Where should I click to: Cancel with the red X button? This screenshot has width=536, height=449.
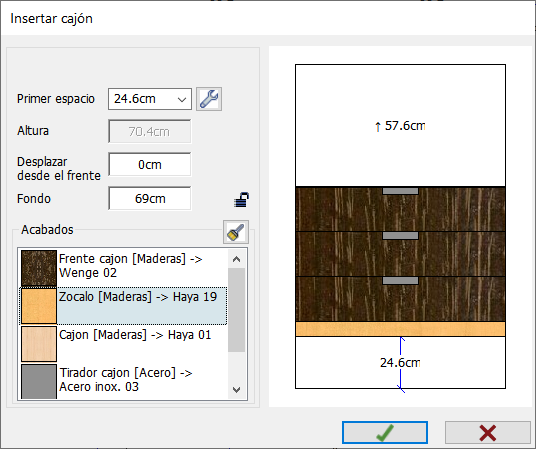point(488,433)
